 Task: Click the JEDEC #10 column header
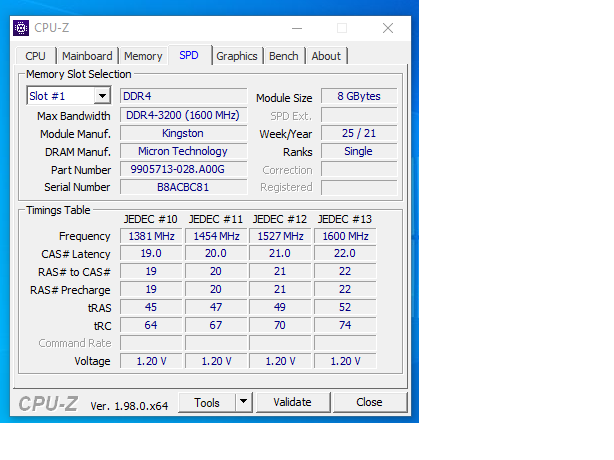151,219
